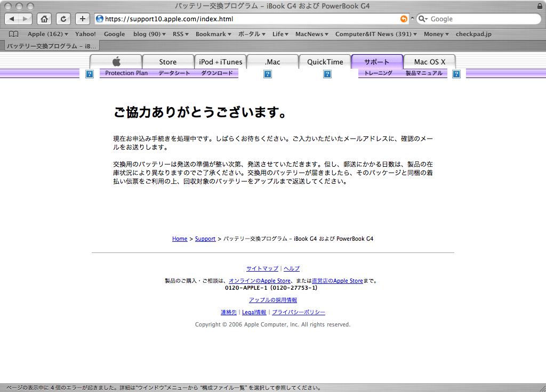Open the Home page icon
Image resolution: width=546 pixels, height=392 pixels.
tap(44, 19)
